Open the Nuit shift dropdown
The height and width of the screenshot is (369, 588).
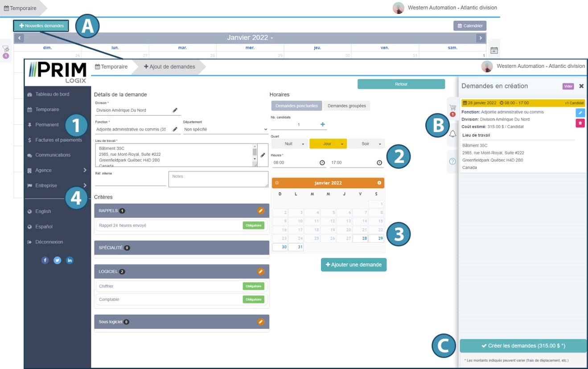coord(303,144)
